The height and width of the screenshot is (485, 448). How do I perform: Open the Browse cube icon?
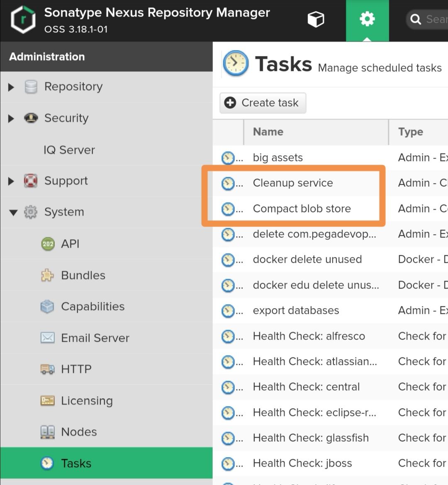click(316, 20)
